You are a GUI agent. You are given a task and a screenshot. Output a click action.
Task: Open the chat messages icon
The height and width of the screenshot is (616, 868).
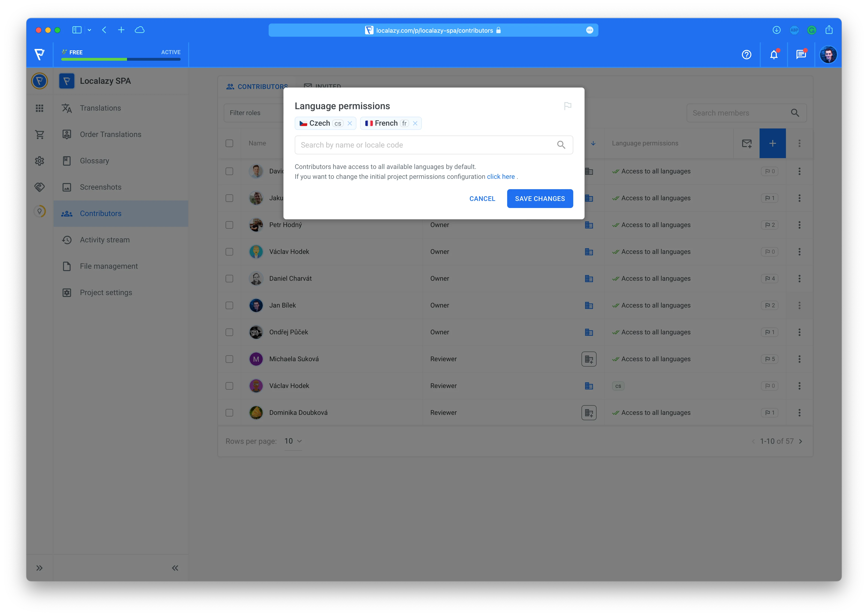pyautogui.click(x=801, y=55)
